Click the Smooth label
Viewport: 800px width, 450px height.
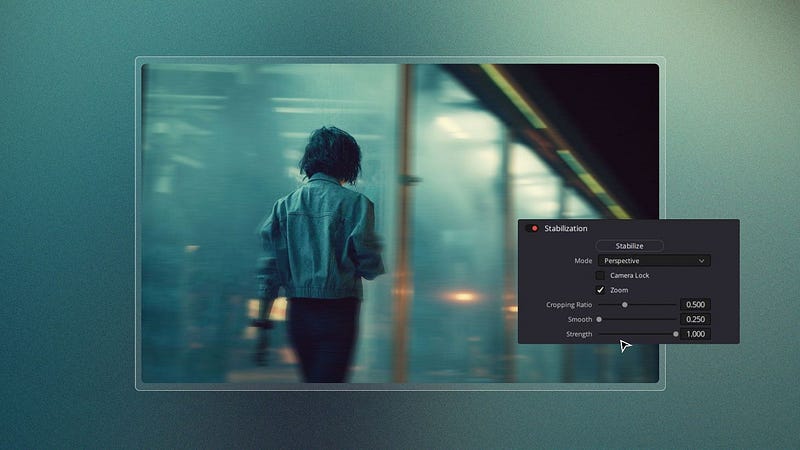coord(580,319)
